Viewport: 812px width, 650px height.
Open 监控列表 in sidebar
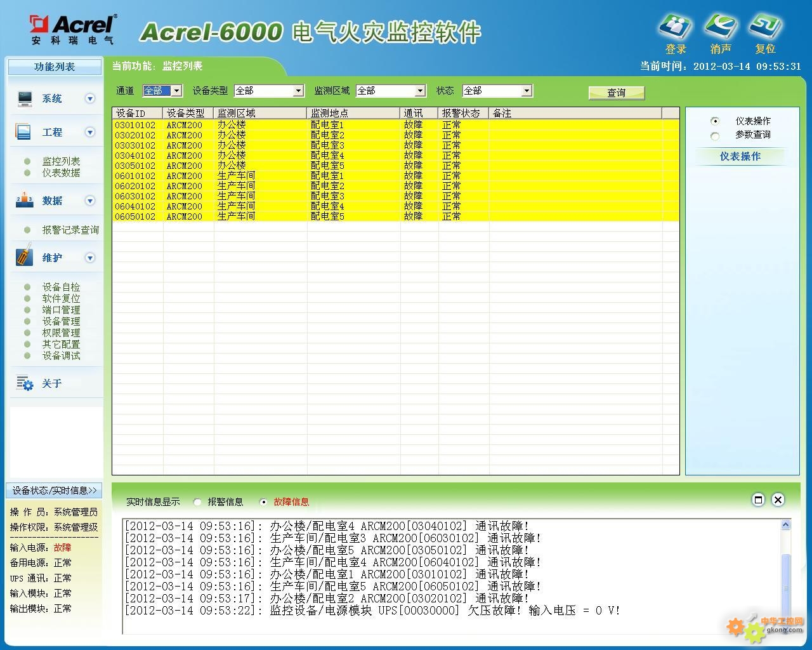coord(61,161)
